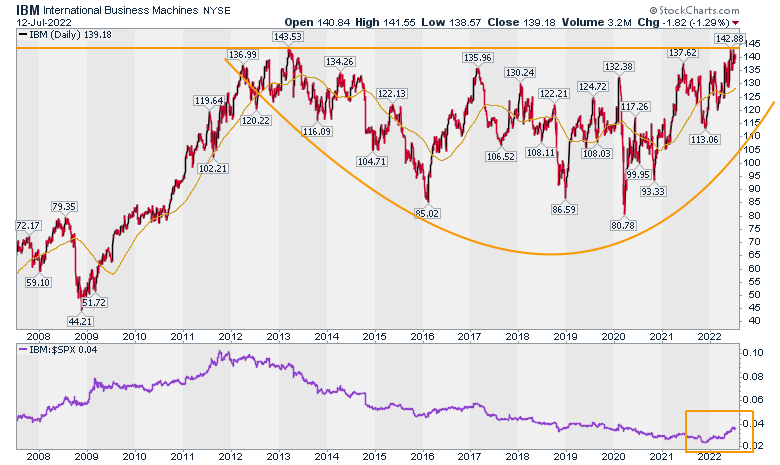Click the 102.21 price label

tap(212, 169)
